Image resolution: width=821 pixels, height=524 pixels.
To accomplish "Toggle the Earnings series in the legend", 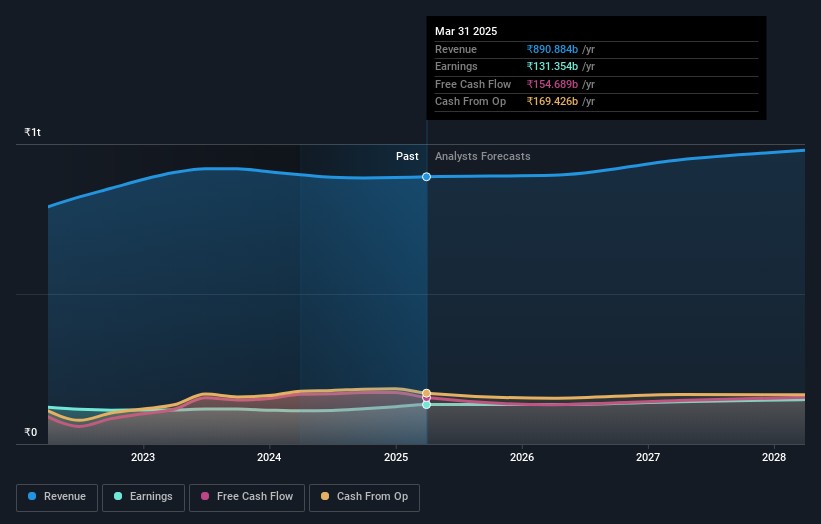I will point(143,497).
